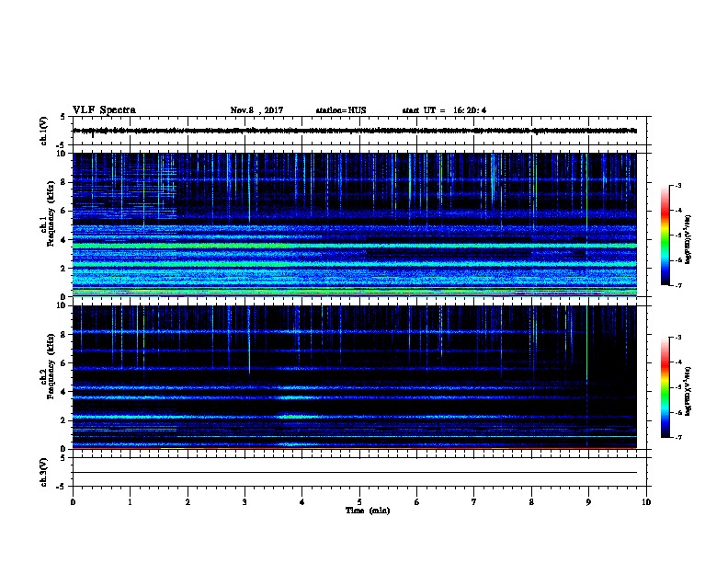Viewport: 728px width, 563px height.
Task: Click the '-7' label on ch.2 colorbar
Action: tap(678, 437)
